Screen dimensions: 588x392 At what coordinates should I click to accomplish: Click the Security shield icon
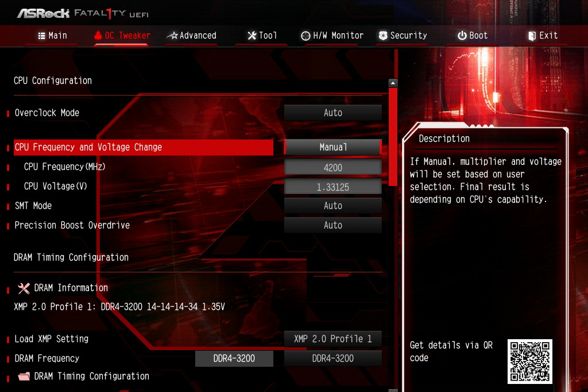tap(383, 36)
